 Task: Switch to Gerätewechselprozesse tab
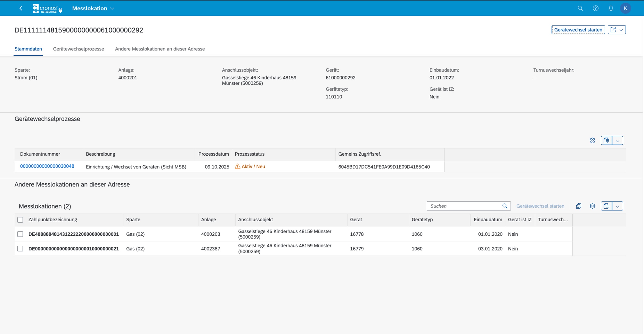click(79, 49)
